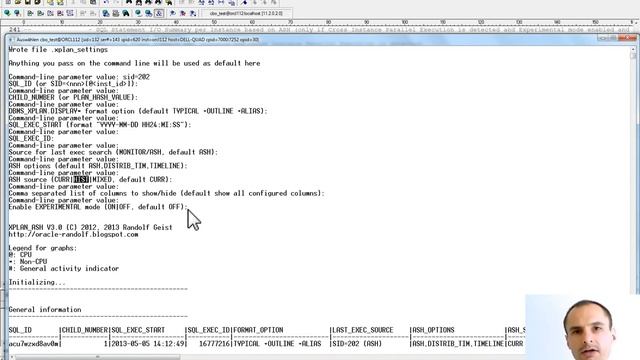Click the SQL_ID column header
The image size is (640, 360).
coord(20,330)
